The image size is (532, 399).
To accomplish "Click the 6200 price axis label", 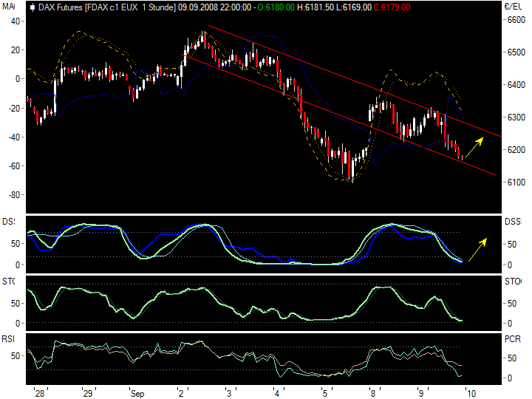I will click(x=516, y=149).
